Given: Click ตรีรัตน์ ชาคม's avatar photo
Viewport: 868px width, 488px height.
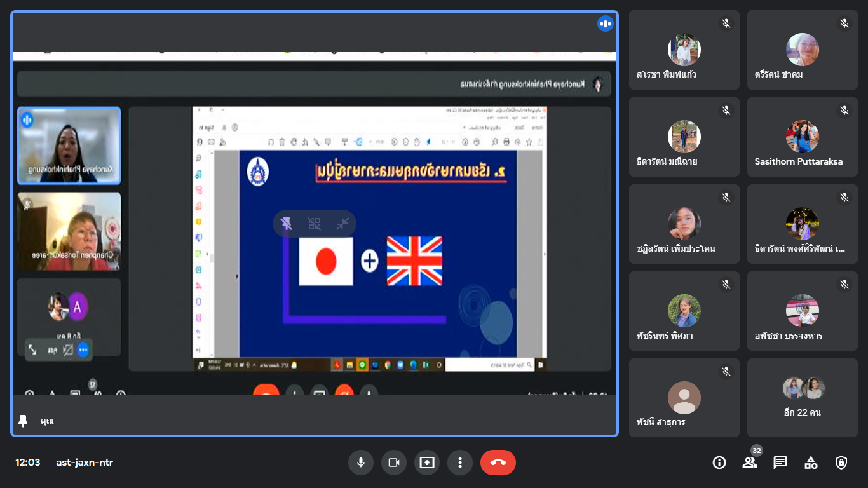Looking at the screenshot, I should point(803,50).
